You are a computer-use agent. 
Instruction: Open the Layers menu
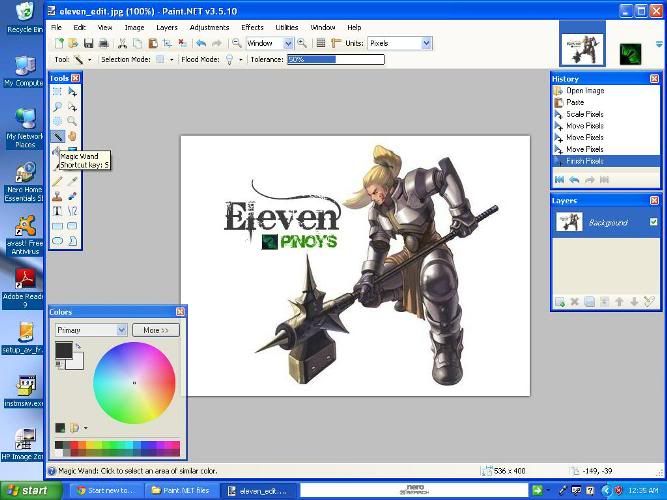point(167,27)
